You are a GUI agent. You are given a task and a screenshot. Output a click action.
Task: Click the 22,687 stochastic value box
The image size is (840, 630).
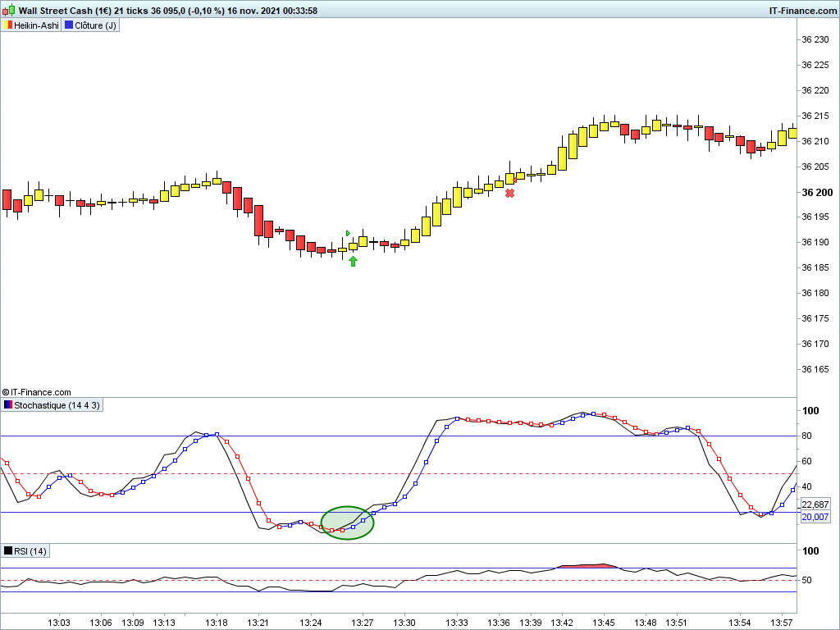(815, 504)
